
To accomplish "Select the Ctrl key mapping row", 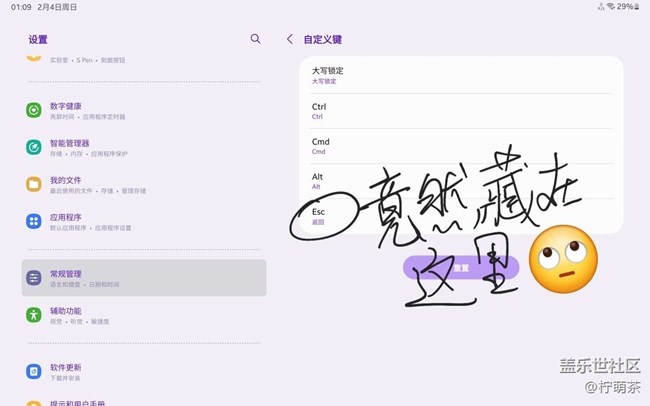I will (x=461, y=110).
